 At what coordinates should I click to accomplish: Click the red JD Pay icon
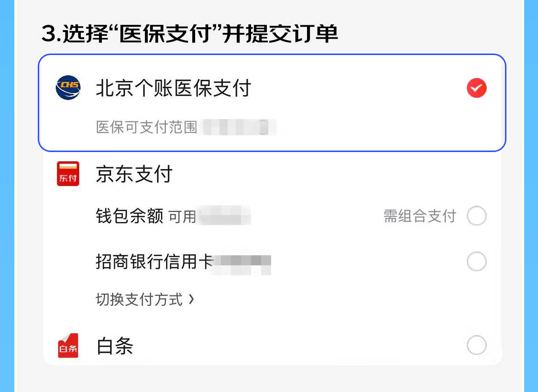(x=68, y=174)
